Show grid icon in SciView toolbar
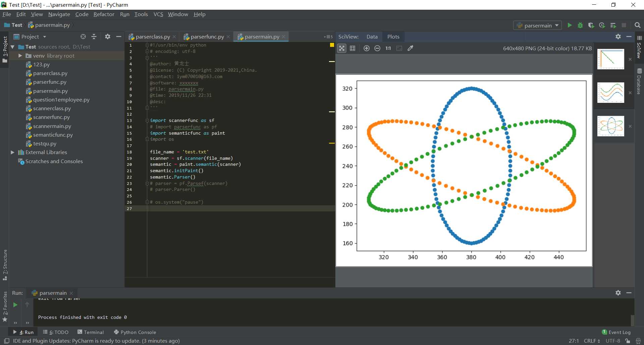 353,48
